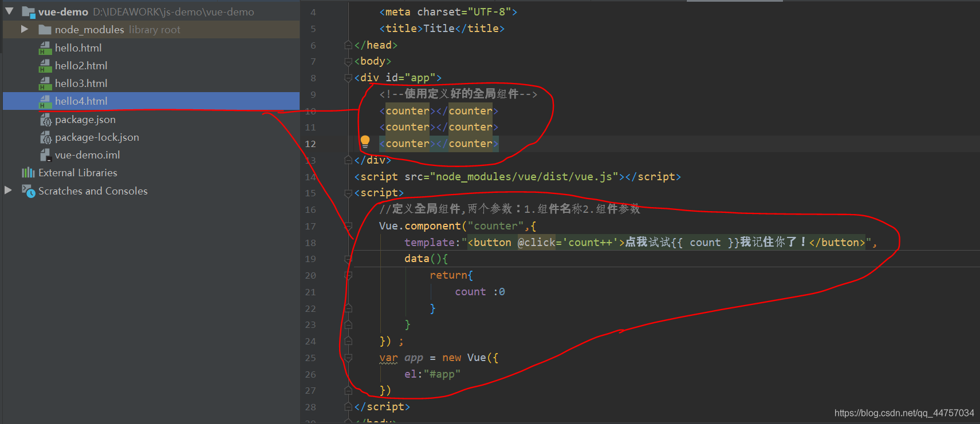Click hello.html file type icon

tap(45, 48)
